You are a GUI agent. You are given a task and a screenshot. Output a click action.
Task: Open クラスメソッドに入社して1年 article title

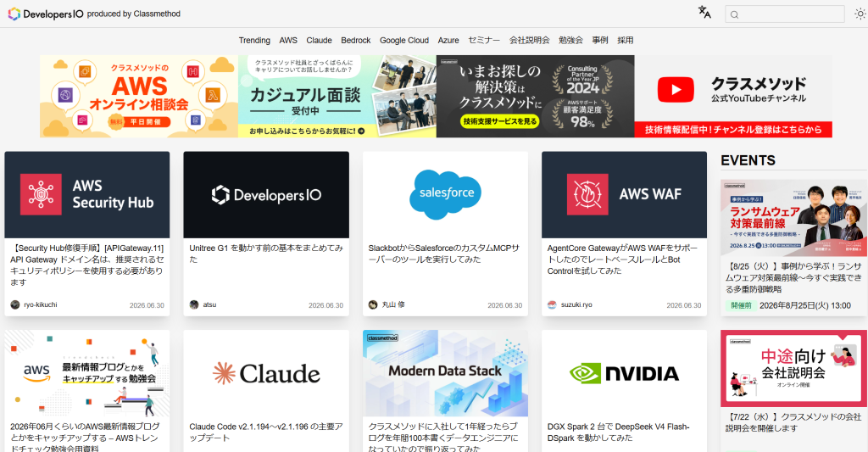click(x=443, y=438)
